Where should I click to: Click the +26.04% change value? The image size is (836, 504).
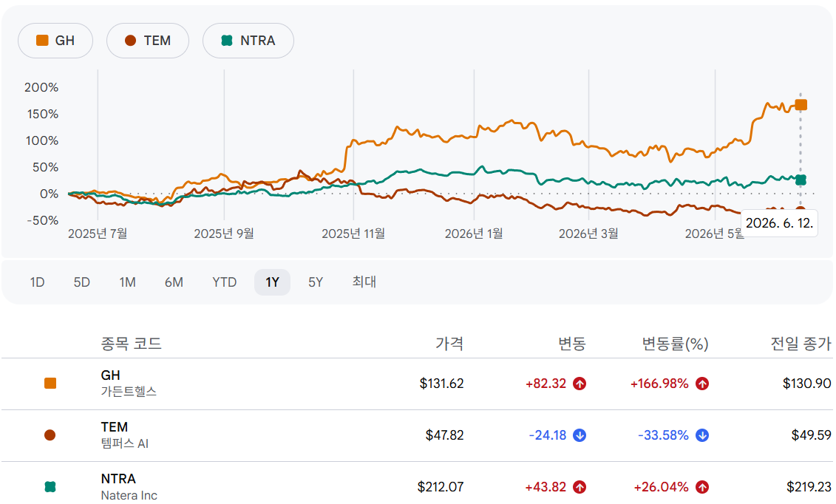coord(661,487)
